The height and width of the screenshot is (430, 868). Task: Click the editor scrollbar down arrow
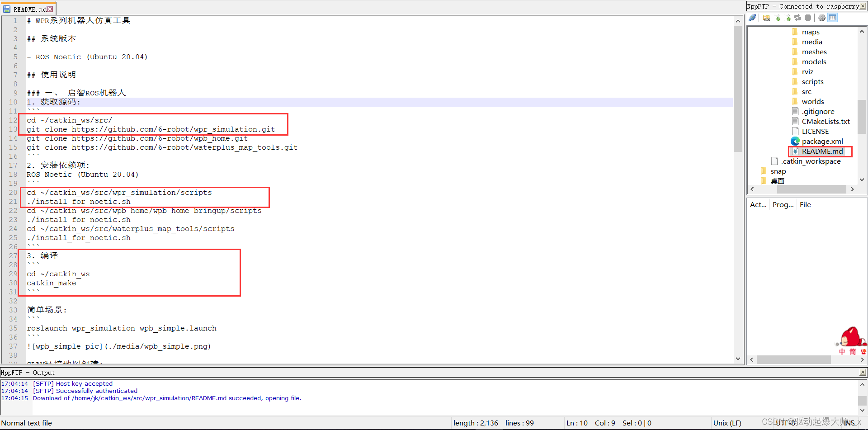[x=738, y=359]
